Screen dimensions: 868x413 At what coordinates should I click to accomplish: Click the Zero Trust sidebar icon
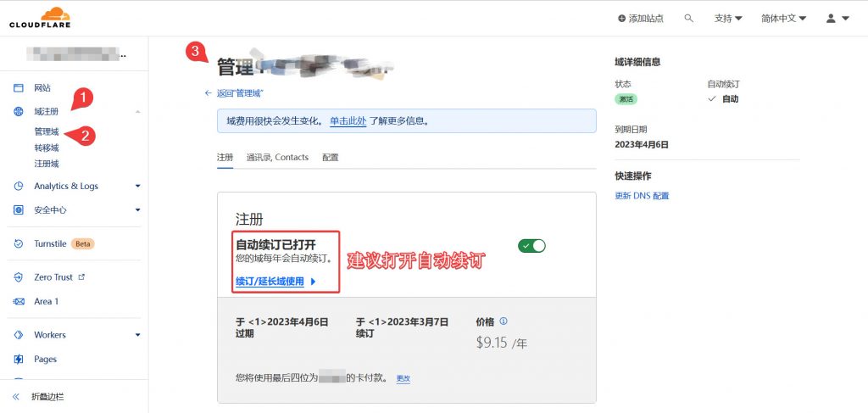19,277
